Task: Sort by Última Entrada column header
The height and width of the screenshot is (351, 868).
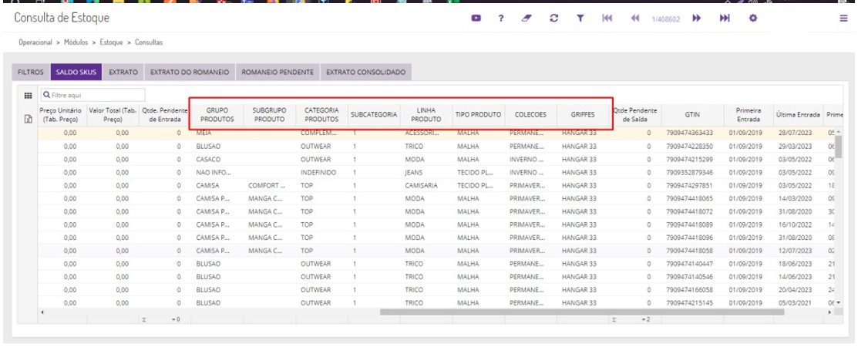Action: [x=798, y=115]
